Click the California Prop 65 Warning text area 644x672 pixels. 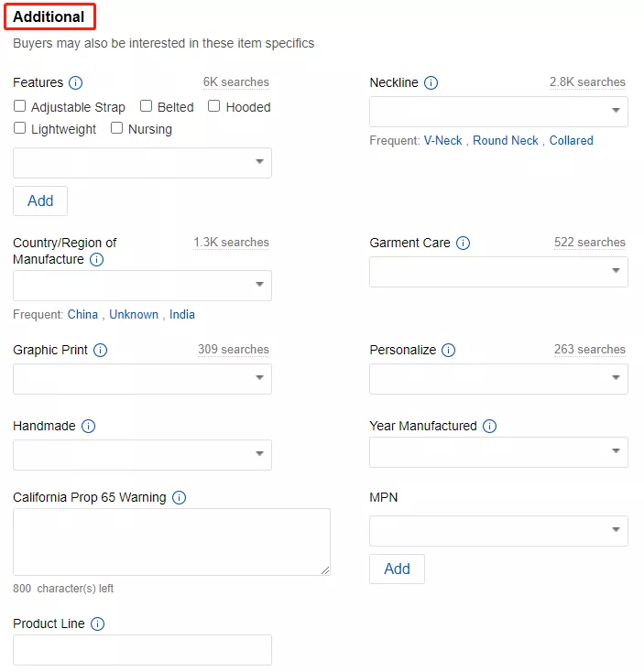pyautogui.click(x=171, y=542)
